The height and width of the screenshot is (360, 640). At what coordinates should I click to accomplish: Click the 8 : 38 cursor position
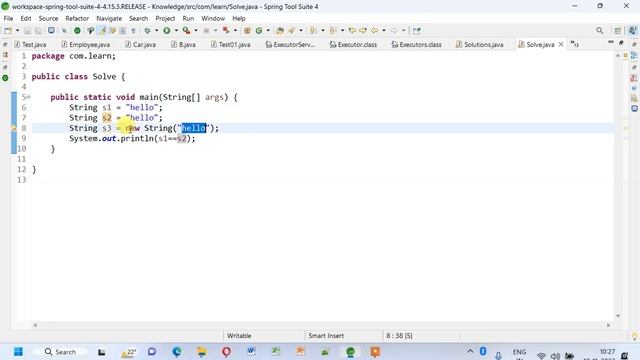click(399, 336)
